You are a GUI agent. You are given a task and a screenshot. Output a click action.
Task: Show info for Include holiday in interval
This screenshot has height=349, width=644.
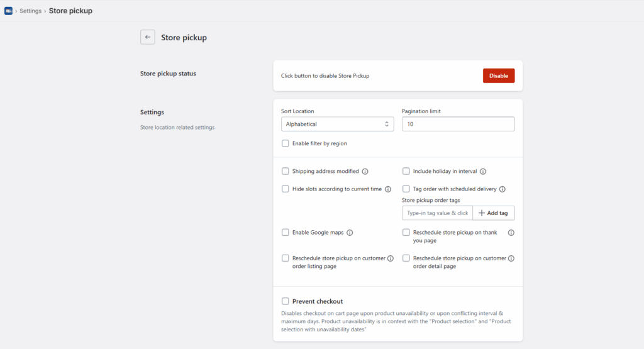tap(483, 172)
